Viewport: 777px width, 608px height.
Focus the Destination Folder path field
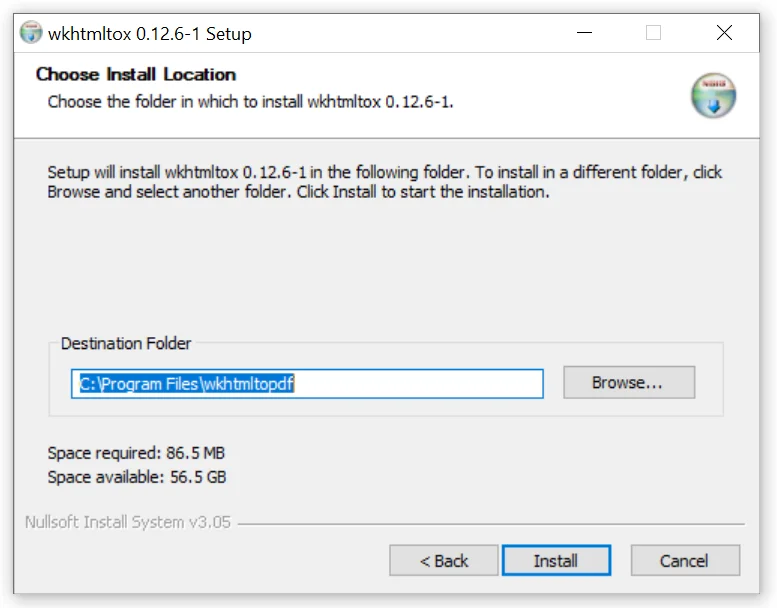click(307, 384)
